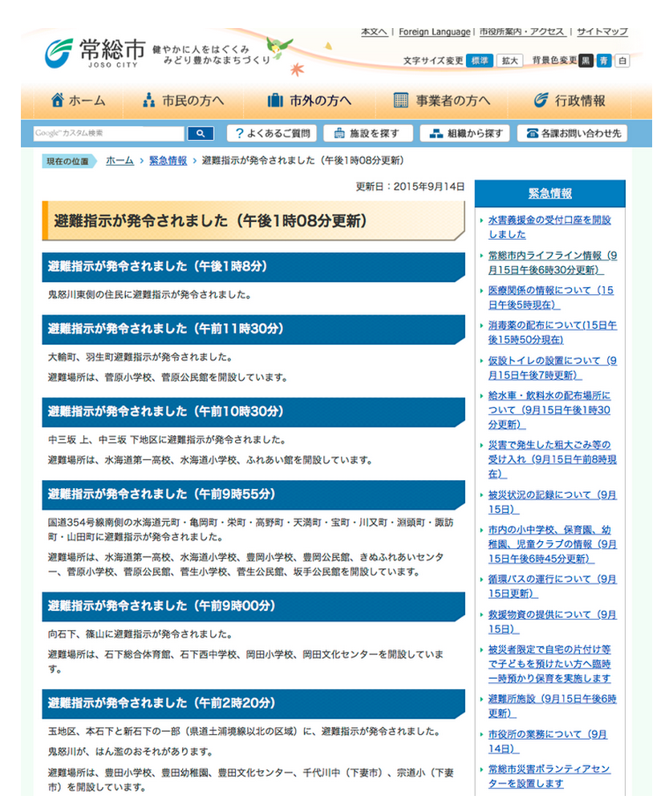Click the question mark icon for FAQ
Screen dimensions: 669x812
(239, 134)
